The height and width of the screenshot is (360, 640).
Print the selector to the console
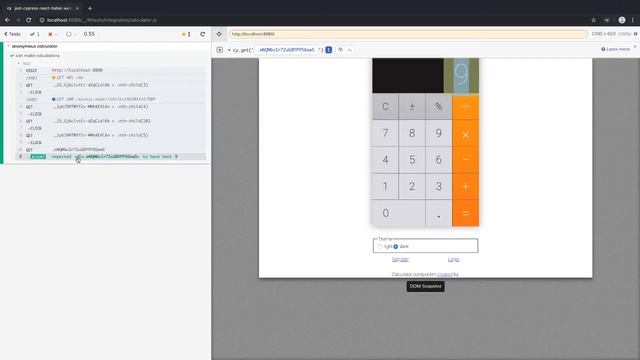pyautogui.click(x=350, y=50)
